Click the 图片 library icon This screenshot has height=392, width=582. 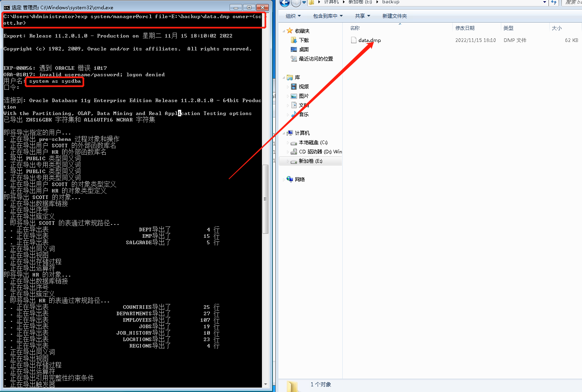[294, 96]
